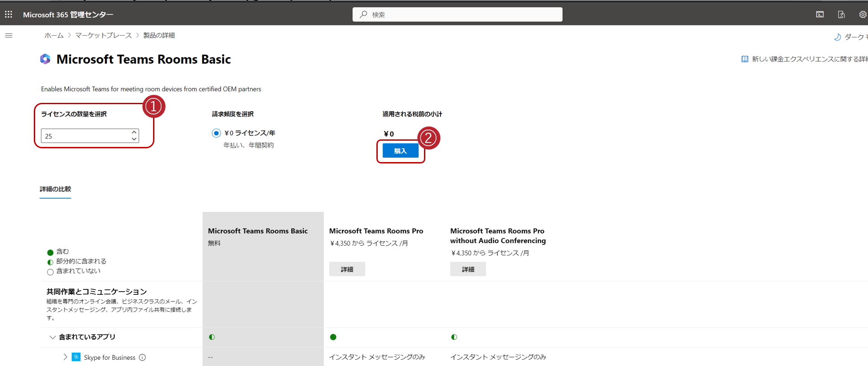Click the half-filled indicator in Rooms Basic column
Screen dimensions: 868x366
(212, 337)
